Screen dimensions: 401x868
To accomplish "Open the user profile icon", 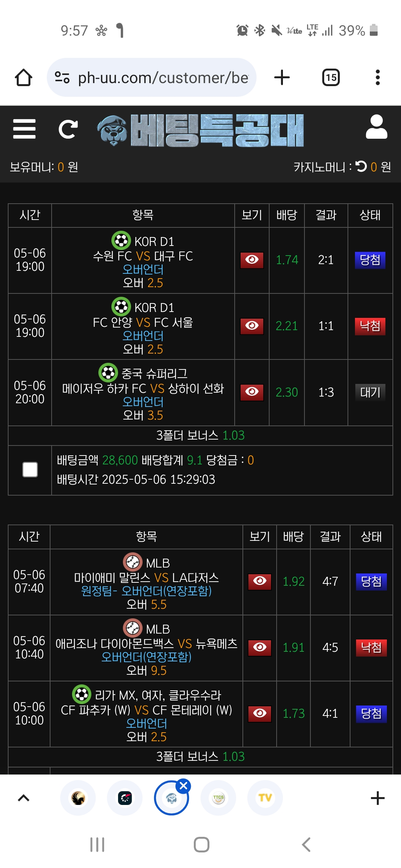I will click(x=376, y=127).
